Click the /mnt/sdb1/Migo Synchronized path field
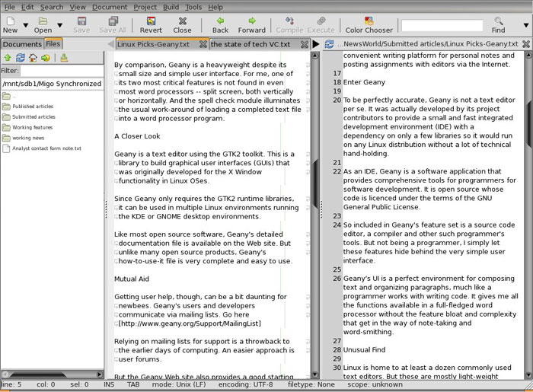 (x=52, y=84)
